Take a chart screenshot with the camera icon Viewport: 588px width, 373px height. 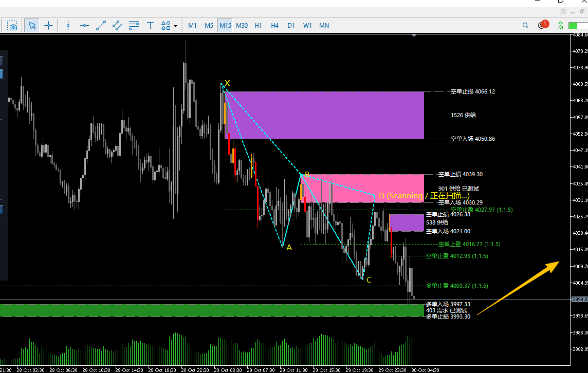[x=12, y=26]
